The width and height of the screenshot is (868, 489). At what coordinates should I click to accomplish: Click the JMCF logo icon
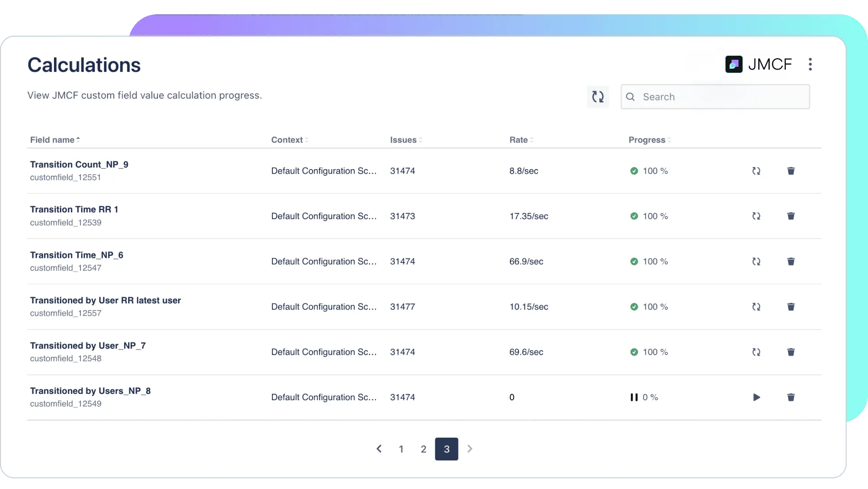click(734, 64)
